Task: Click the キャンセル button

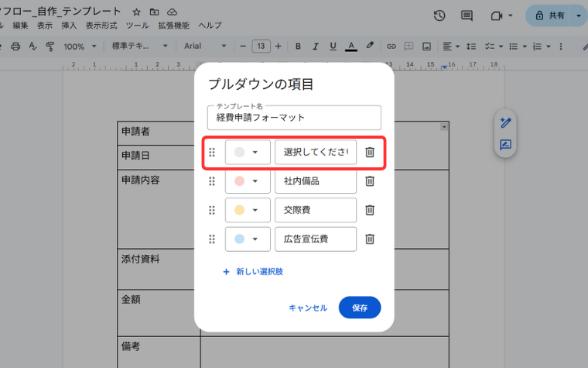Action: click(308, 308)
